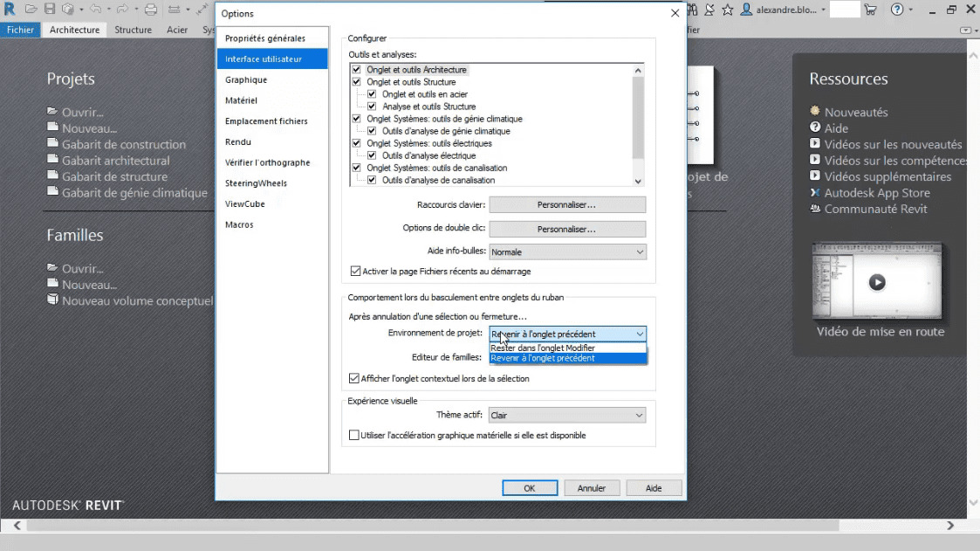Choose Rester dans l'onglet Modifier option
The image size is (980, 551).
pyautogui.click(x=543, y=348)
